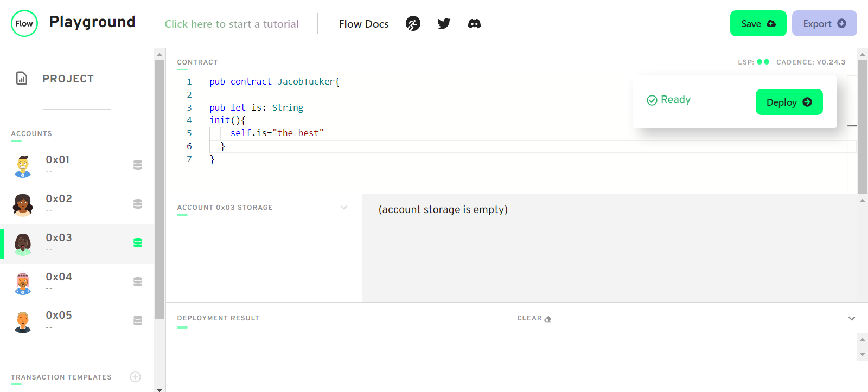Click storage icon for account 0x01

(138, 165)
